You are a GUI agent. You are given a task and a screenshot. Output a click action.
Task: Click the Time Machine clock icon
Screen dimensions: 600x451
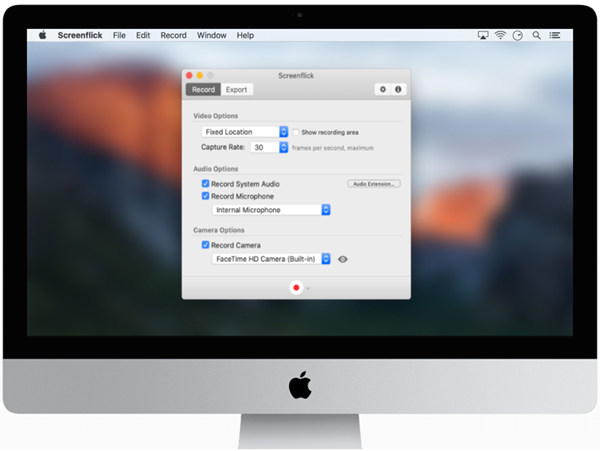pyautogui.click(x=518, y=36)
